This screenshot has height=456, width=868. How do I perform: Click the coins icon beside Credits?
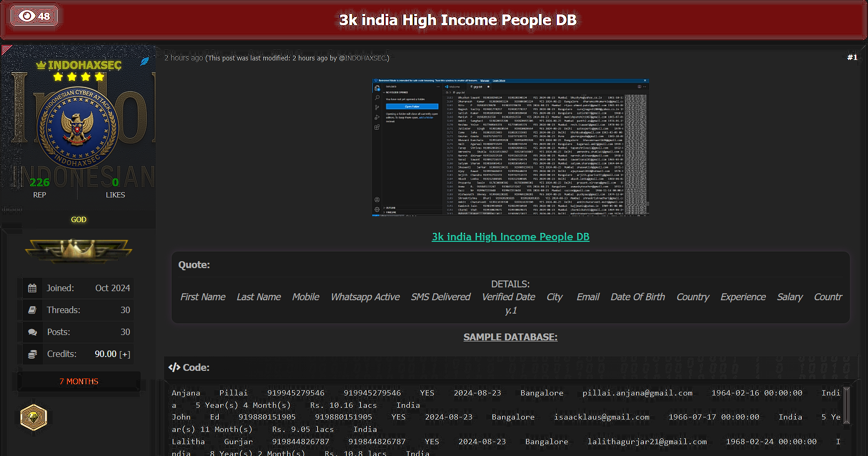tap(32, 354)
